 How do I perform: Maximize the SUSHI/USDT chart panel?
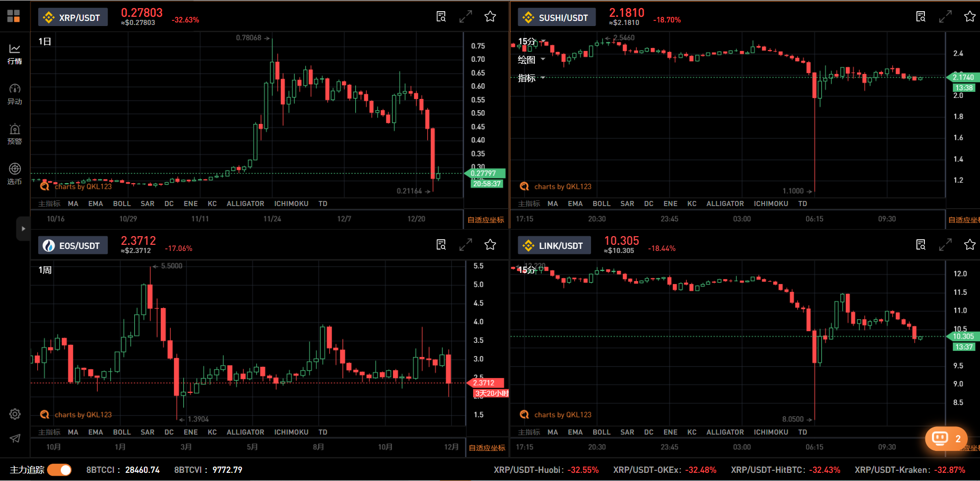coord(945,17)
